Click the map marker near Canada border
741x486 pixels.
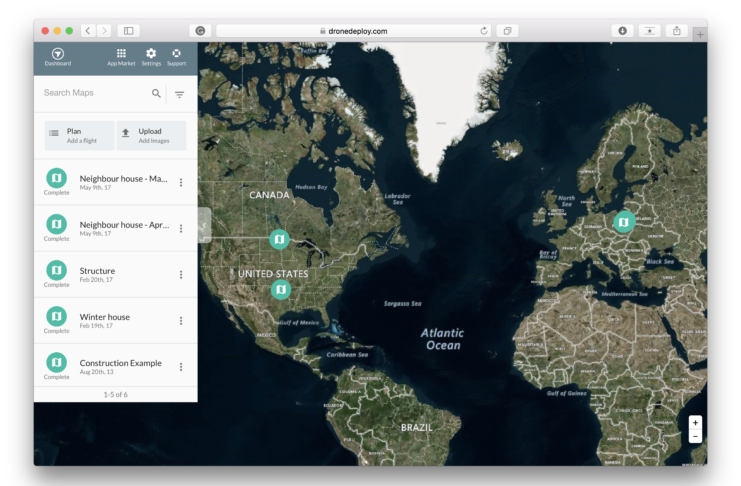click(279, 239)
